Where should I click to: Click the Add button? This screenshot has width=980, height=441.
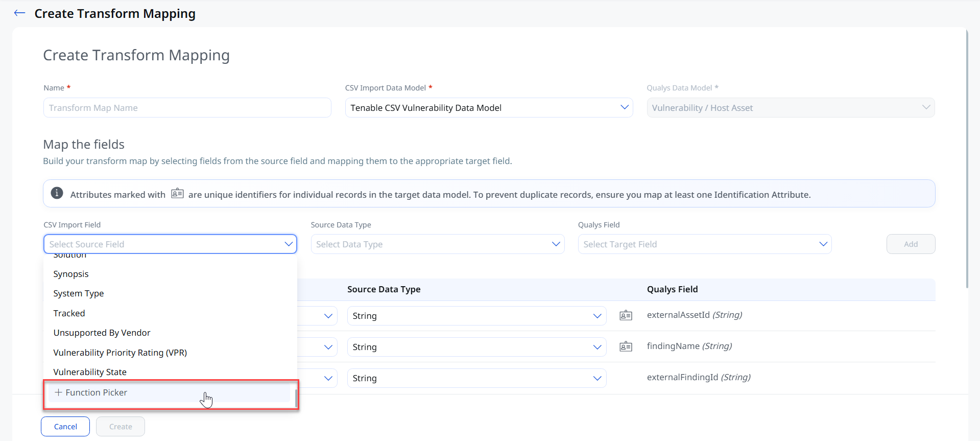point(911,244)
